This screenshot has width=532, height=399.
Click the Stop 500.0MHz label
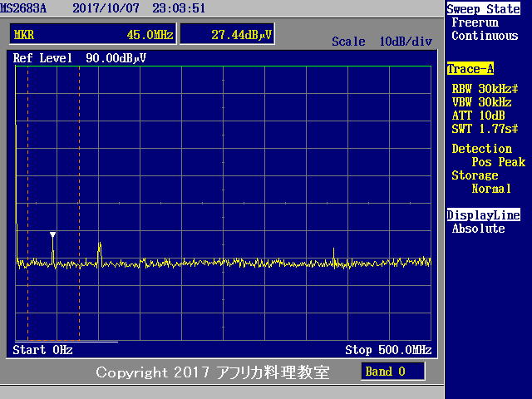[388, 349]
